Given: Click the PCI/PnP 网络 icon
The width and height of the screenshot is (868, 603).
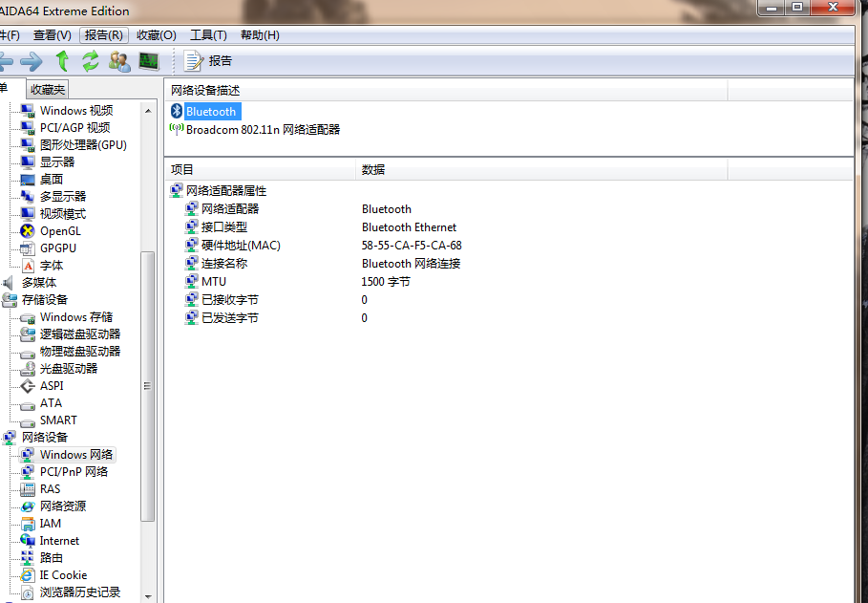Looking at the screenshot, I should pyautogui.click(x=27, y=472).
